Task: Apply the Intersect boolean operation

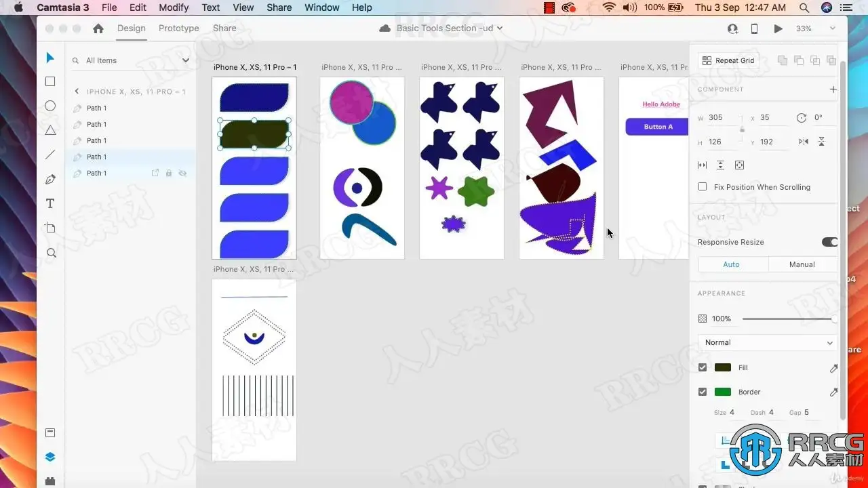Action: tap(815, 60)
